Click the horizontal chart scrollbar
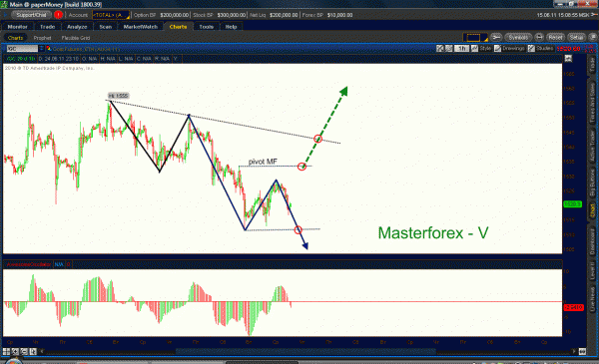The width and height of the screenshot is (599, 364). pos(305,351)
